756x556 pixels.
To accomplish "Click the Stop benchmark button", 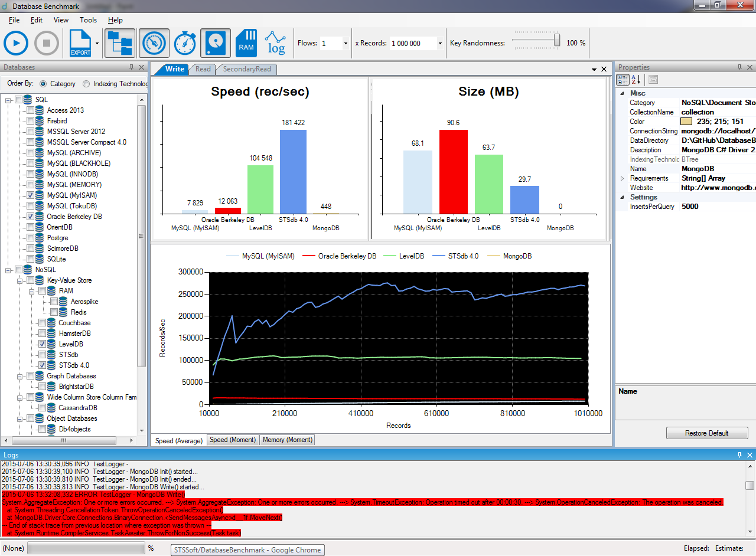I will (x=46, y=43).
